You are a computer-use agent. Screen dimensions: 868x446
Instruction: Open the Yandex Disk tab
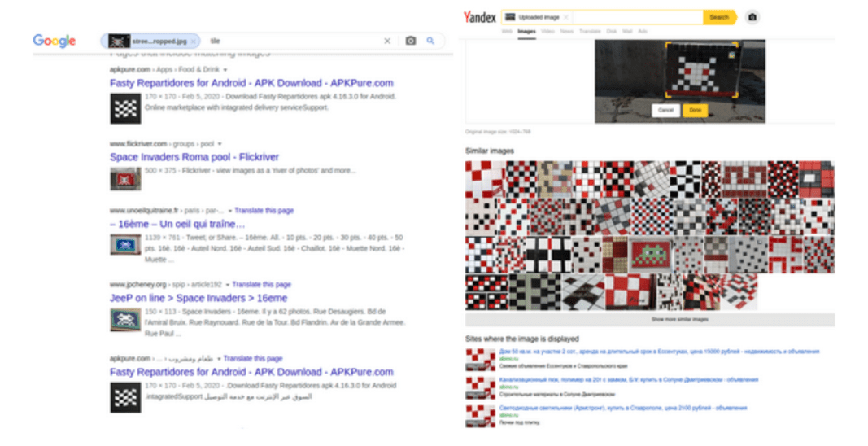click(x=611, y=32)
